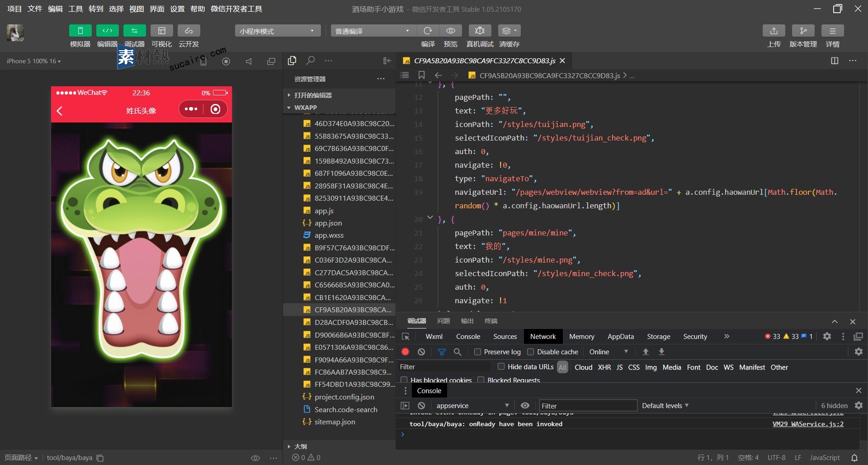Switch to the 终端 terminal tab
868x465 pixels.
491,321
